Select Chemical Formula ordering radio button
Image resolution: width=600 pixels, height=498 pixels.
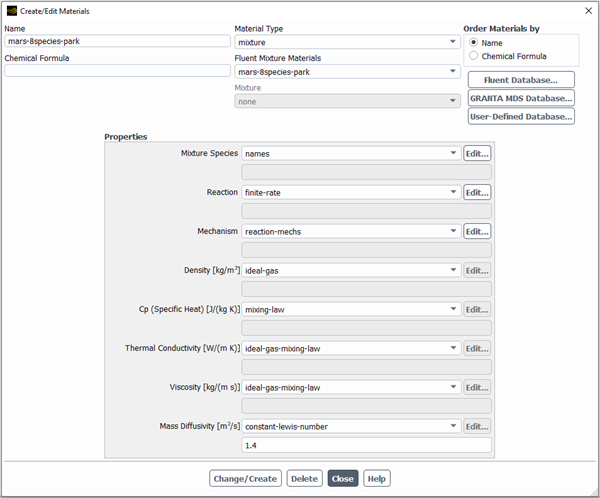473,56
